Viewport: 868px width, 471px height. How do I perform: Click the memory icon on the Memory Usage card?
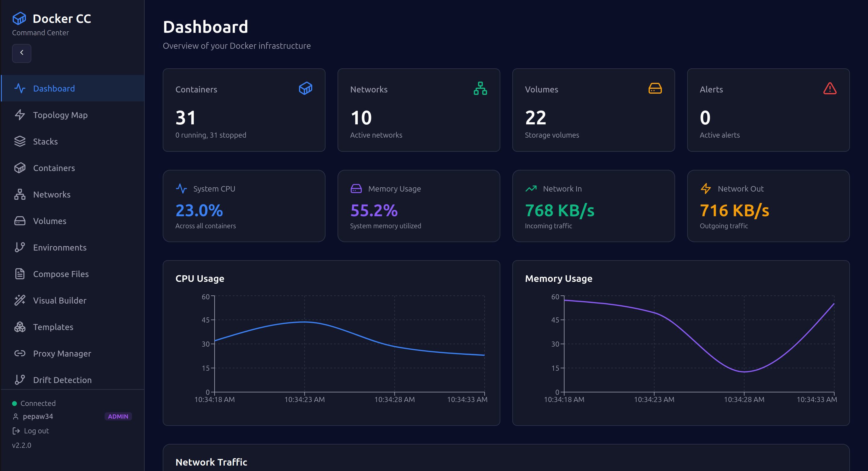pos(356,189)
